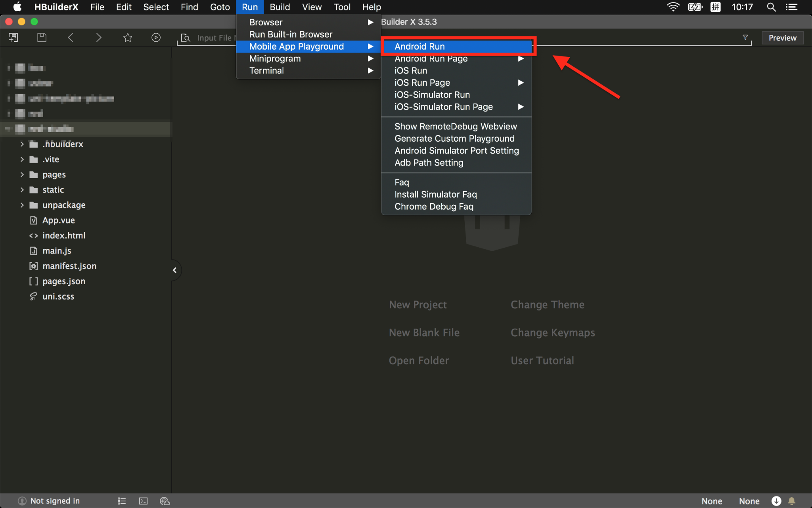Click the bookmark star icon
Viewport: 812px width, 508px height.
coord(127,38)
